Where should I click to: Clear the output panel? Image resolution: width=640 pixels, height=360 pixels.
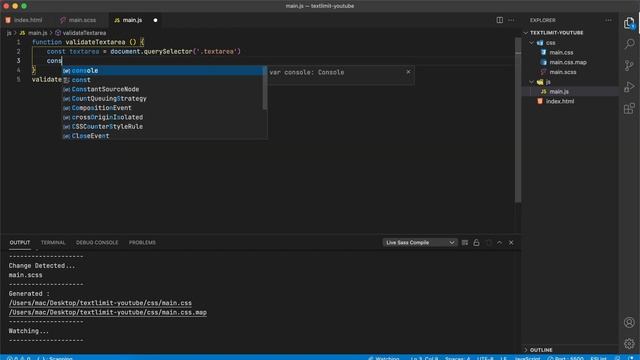[x=464, y=242]
